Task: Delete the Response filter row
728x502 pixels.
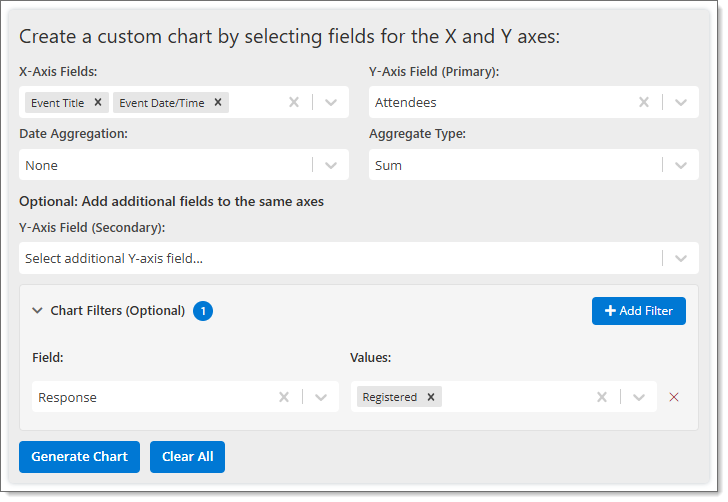Action: click(674, 397)
